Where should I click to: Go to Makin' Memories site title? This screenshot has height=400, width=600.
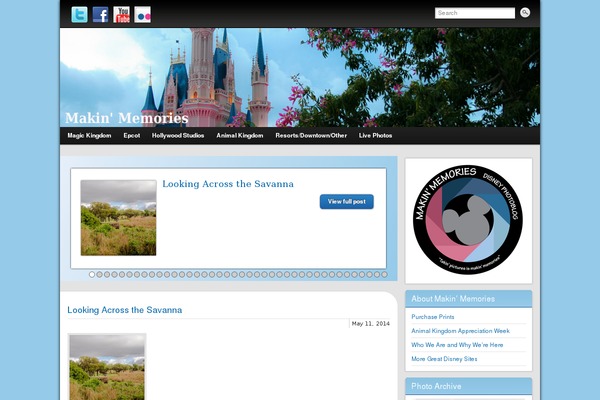(127, 118)
